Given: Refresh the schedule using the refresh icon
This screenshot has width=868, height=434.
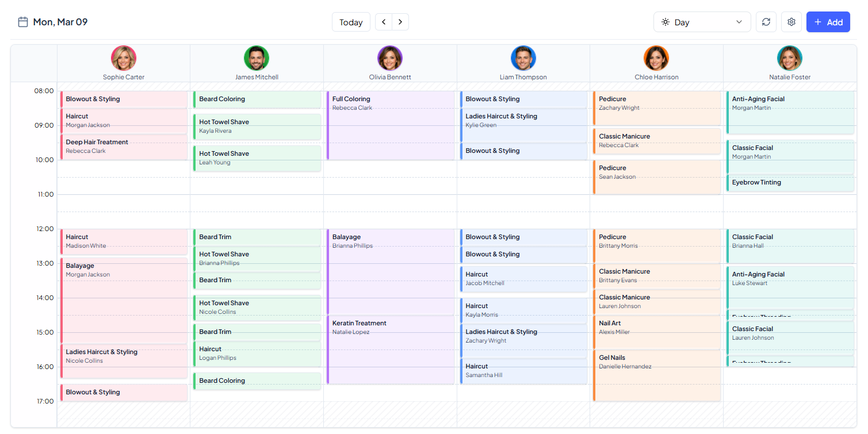Looking at the screenshot, I should [x=766, y=21].
